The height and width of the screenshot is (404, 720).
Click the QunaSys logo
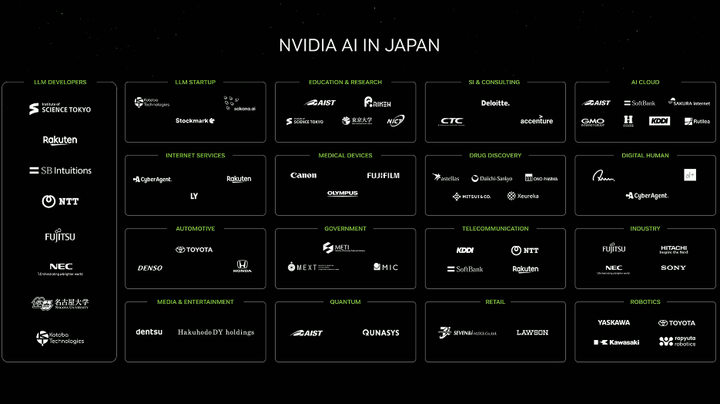(381, 332)
